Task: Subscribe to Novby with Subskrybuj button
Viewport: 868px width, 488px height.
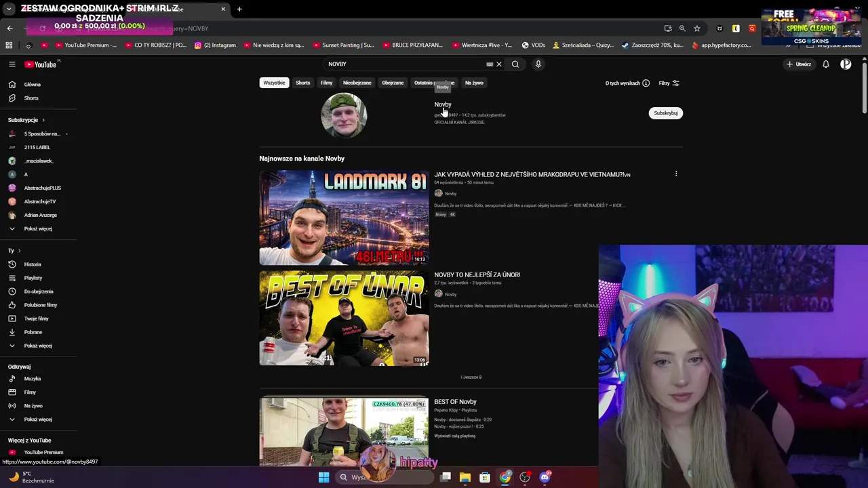Action: pyautogui.click(x=666, y=113)
